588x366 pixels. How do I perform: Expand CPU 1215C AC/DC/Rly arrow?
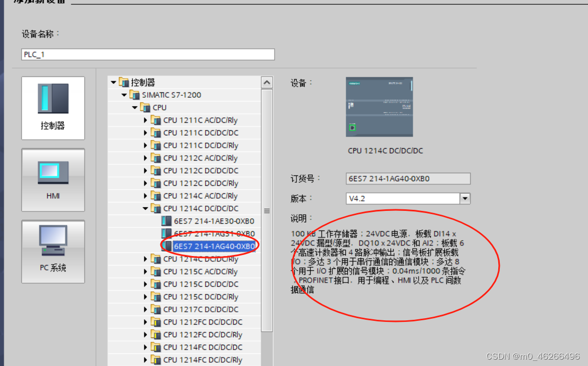146,271
